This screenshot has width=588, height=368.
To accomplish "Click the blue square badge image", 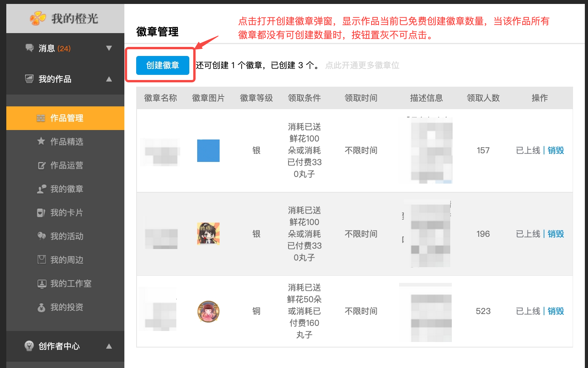I will click(x=208, y=151).
